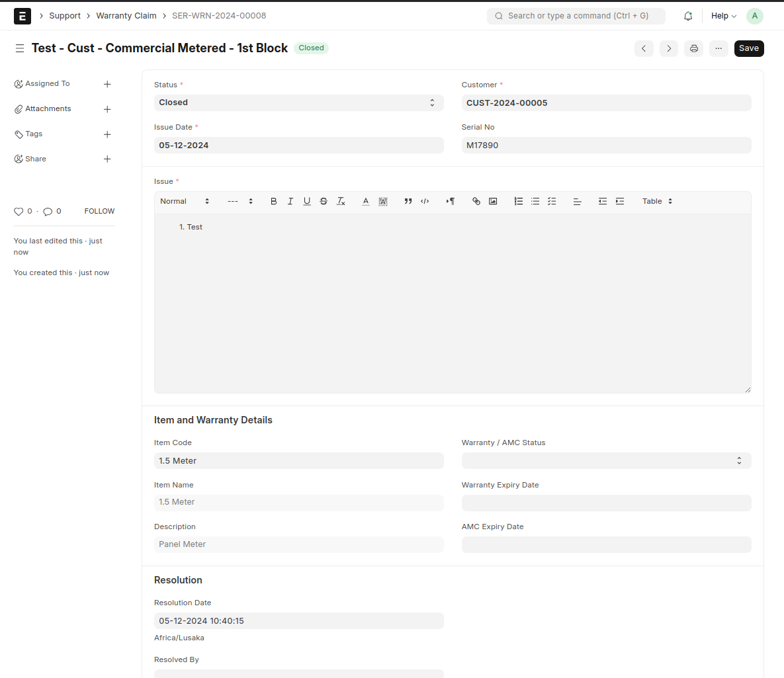The height and width of the screenshot is (678, 784).
Task: Toggle the sidebar hamburger menu
Action: click(19, 48)
